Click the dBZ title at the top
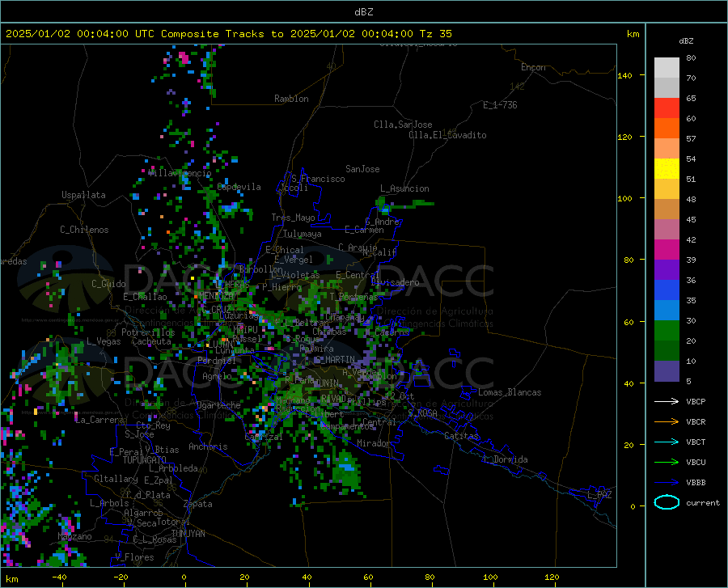Image resolution: width=728 pixels, height=588 pixels. [363, 12]
